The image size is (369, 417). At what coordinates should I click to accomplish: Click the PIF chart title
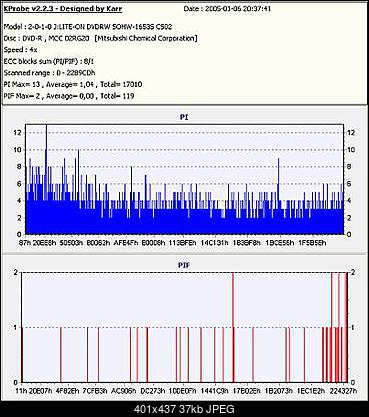[184, 265]
